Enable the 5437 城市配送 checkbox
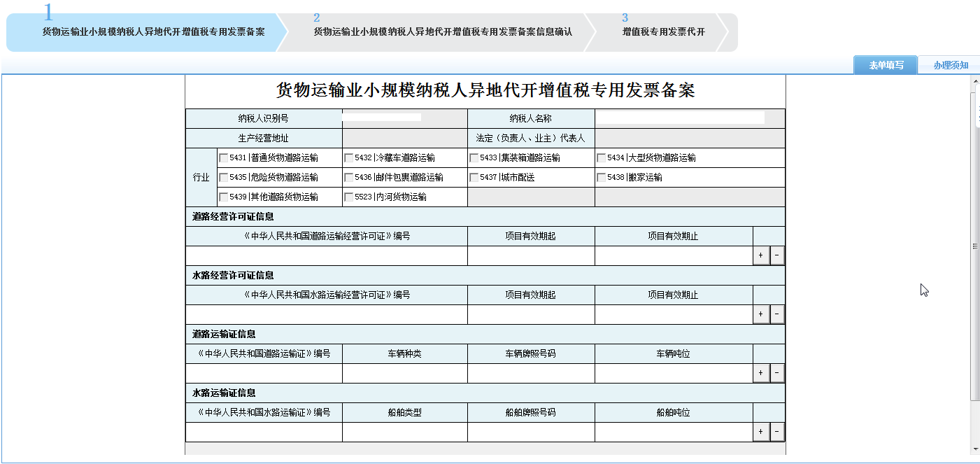Image resolution: width=980 pixels, height=464 pixels. point(473,177)
